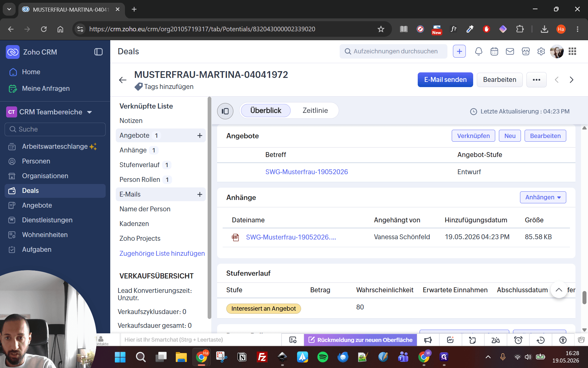Collapse section with the round chevron-up button

[x=559, y=290]
